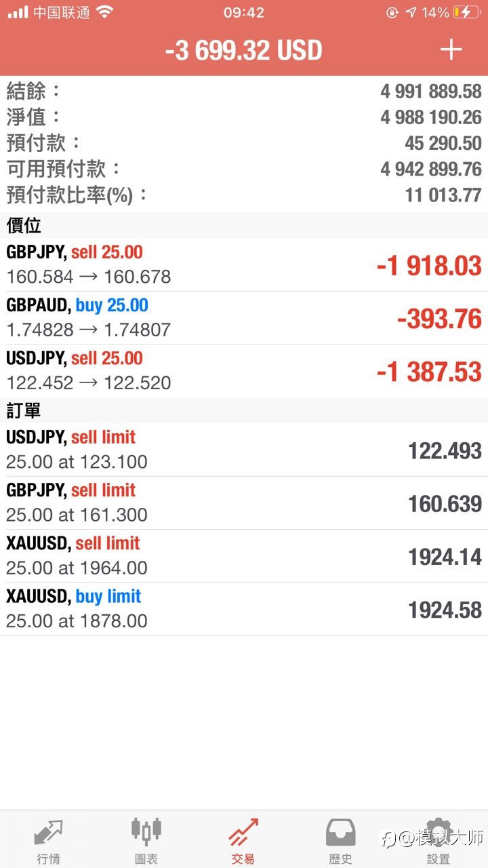Tap the battery indicator in status bar
The height and width of the screenshot is (868, 488).
pyautogui.click(x=466, y=12)
